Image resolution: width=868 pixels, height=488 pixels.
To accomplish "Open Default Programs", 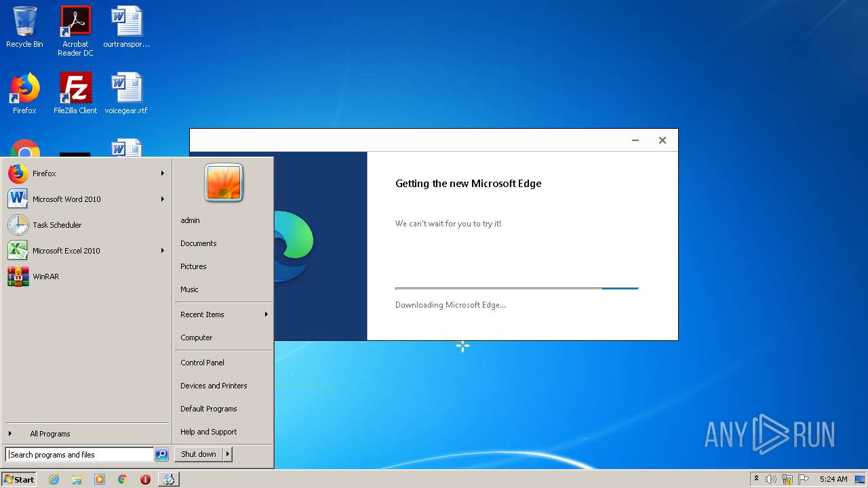I will point(209,409).
